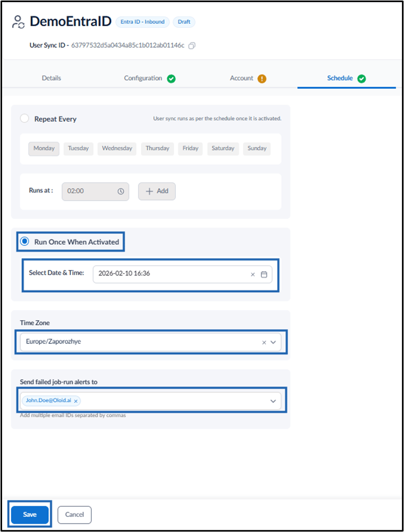Expand the Time Zone dropdown arrow
This screenshot has width=404, height=532.
273,342
